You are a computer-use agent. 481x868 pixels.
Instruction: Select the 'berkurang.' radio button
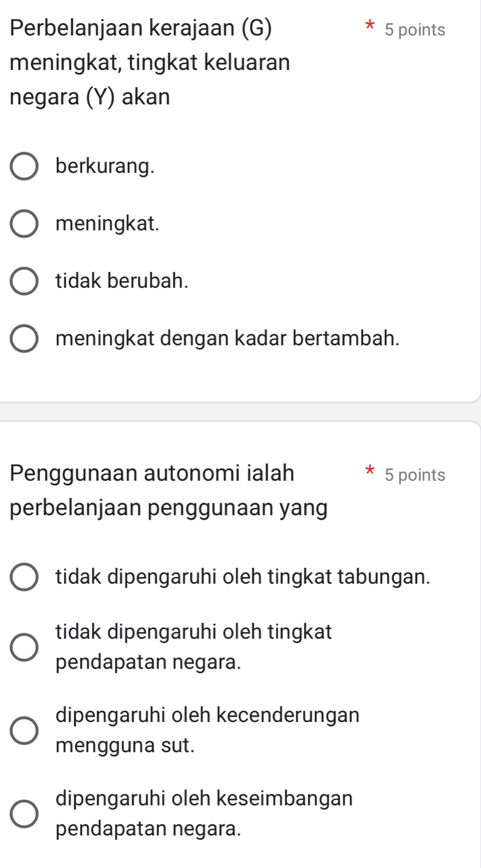click(25, 167)
